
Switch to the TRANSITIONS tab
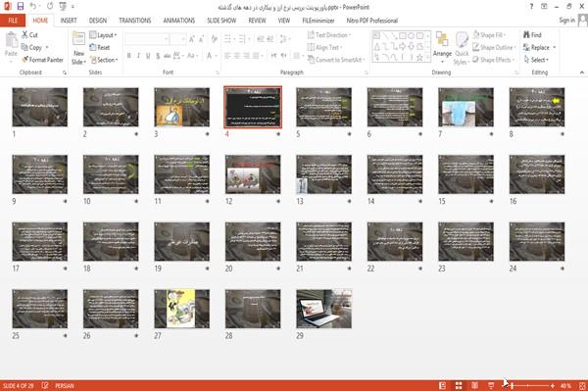pyautogui.click(x=135, y=21)
